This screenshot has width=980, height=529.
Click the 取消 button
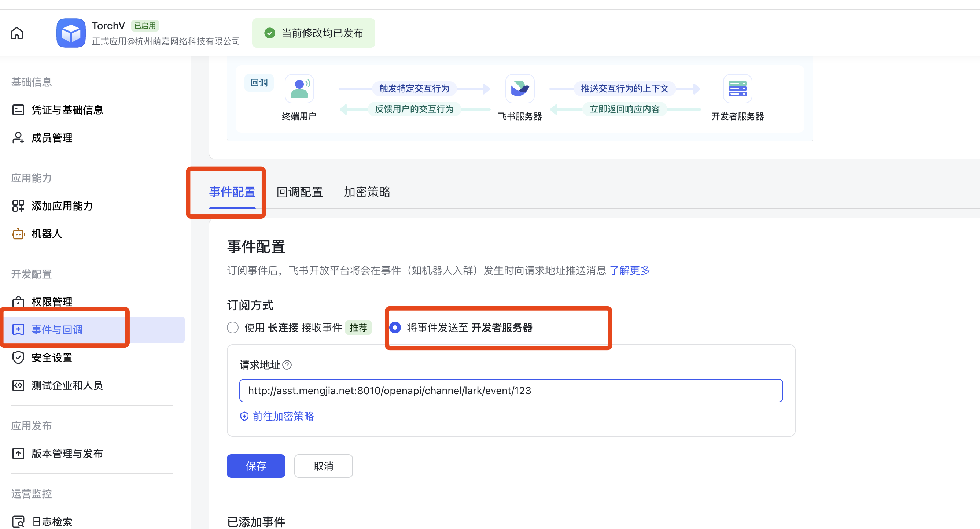pyautogui.click(x=323, y=466)
